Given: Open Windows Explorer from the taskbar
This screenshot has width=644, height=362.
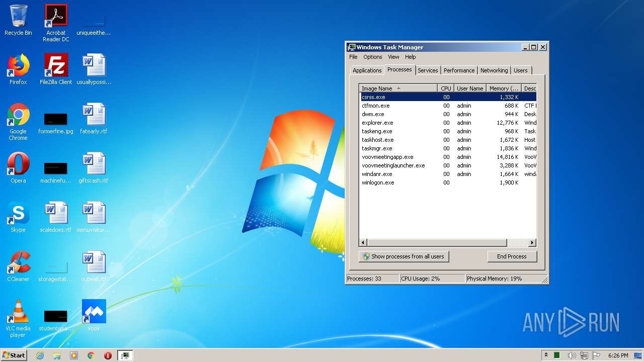Looking at the screenshot, I should click(57, 355).
